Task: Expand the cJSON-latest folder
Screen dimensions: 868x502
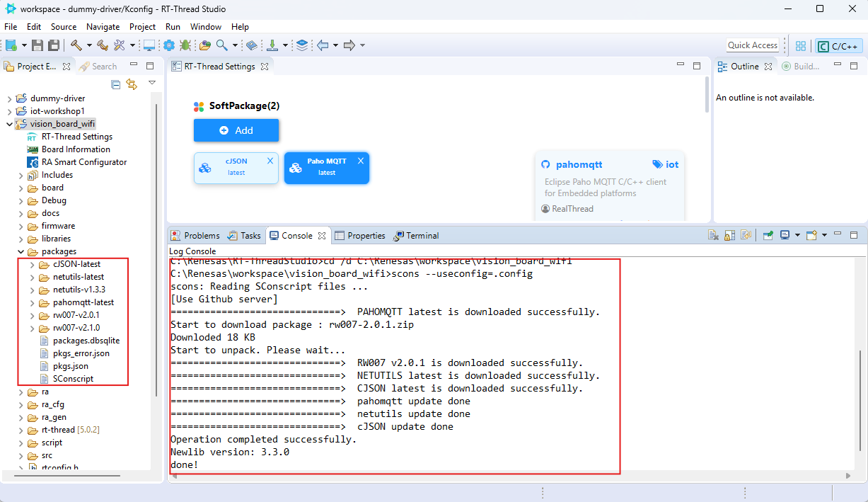Action: pyautogui.click(x=33, y=264)
